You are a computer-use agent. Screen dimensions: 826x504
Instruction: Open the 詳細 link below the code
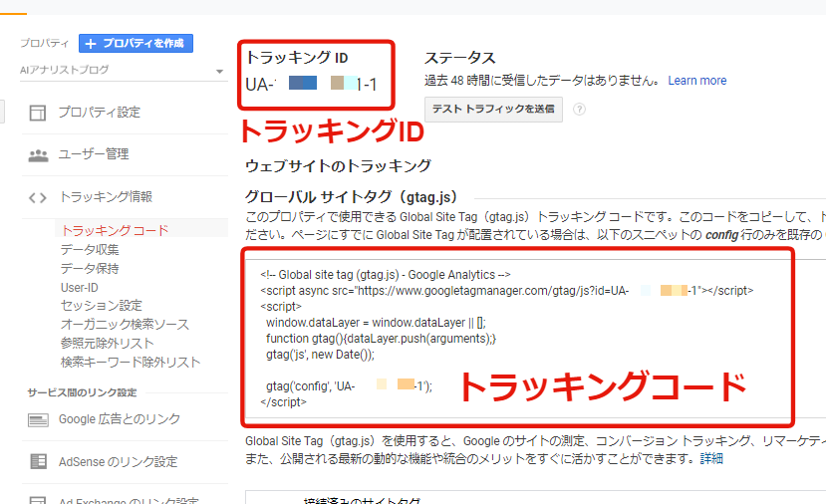pyautogui.click(x=710, y=459)
